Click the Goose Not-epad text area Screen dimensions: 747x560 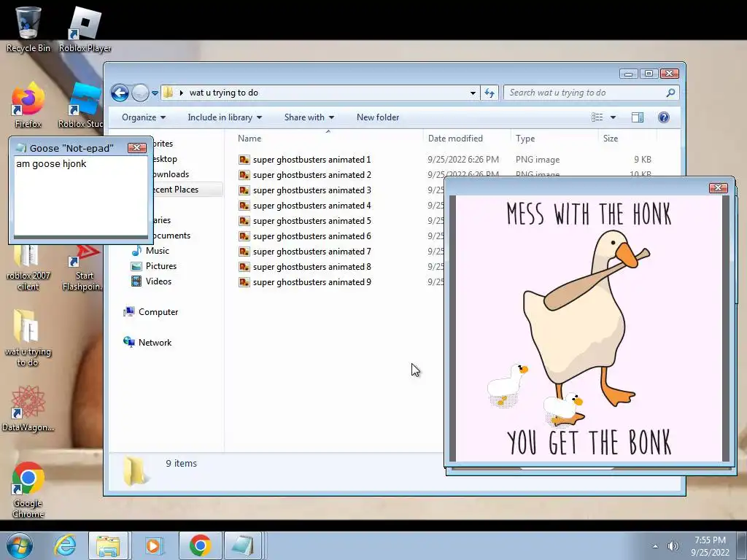[x=80, y=195]
